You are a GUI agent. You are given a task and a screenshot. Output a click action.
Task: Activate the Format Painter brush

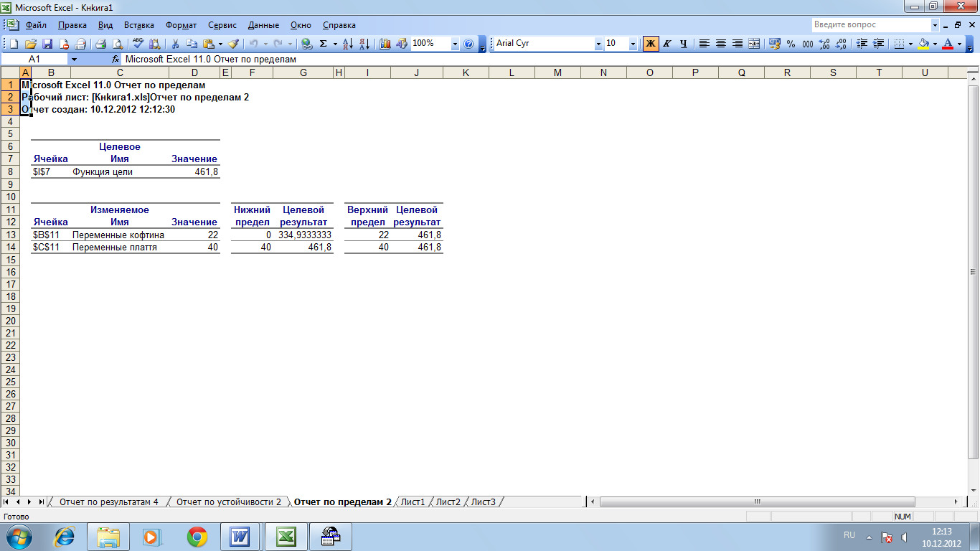click(233, 44)
